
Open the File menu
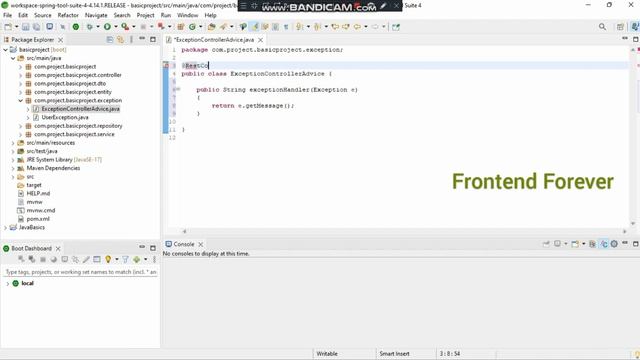point(7,15)
